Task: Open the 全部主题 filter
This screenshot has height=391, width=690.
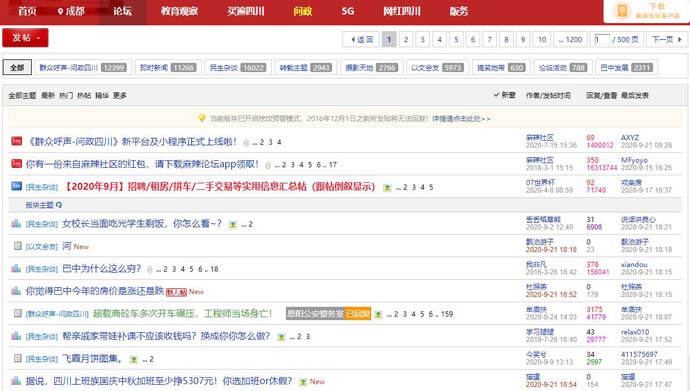Action: [22, 95]
